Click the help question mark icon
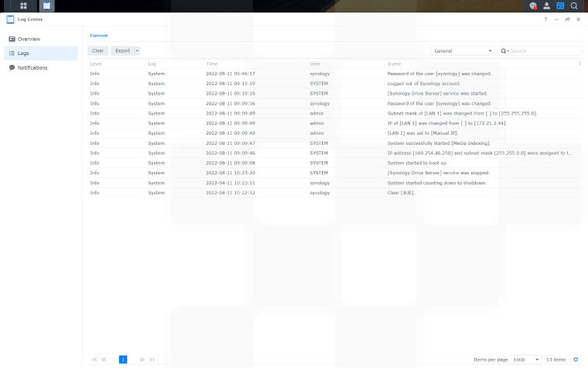 545,19
